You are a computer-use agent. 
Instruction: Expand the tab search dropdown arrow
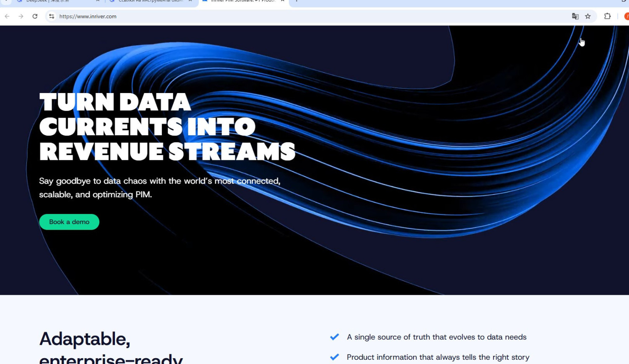point(6,1)
